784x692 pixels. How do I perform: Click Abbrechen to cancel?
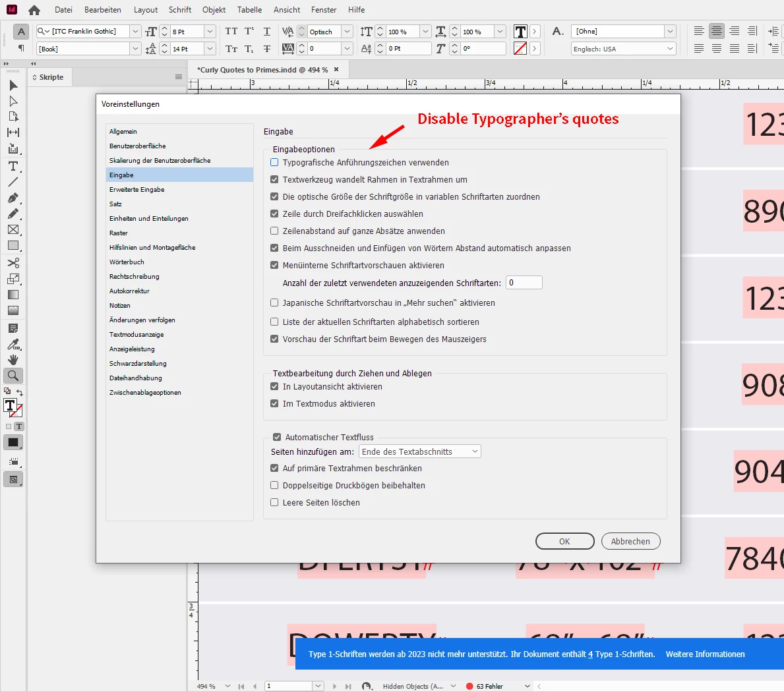point(630,541)
